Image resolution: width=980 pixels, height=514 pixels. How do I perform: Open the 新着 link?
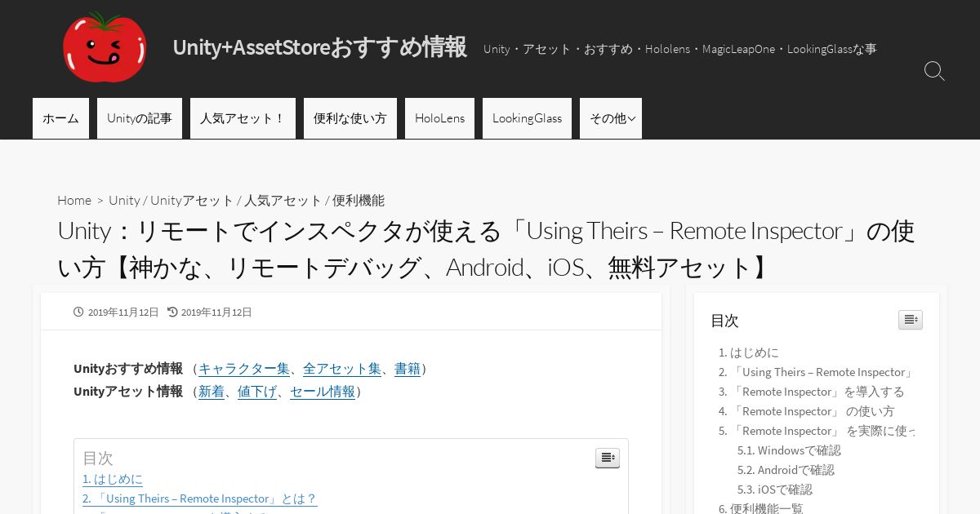click(212, 392)
